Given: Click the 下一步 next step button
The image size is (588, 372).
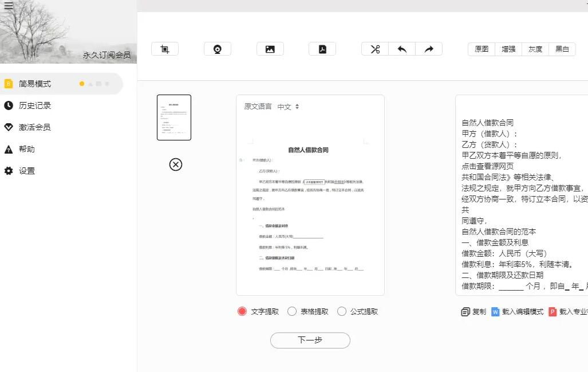Looking at the screenshot, I should pos(310,340).
